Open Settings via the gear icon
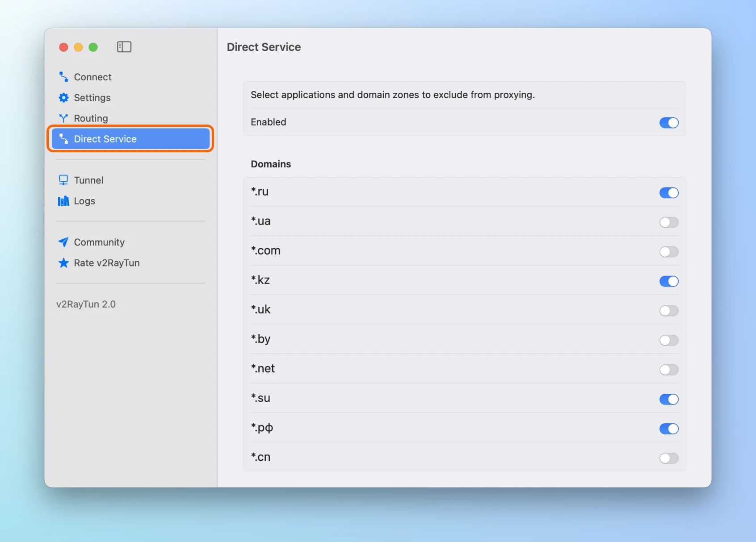The height and width of the screenshot is (542, 756). (63, 98)
